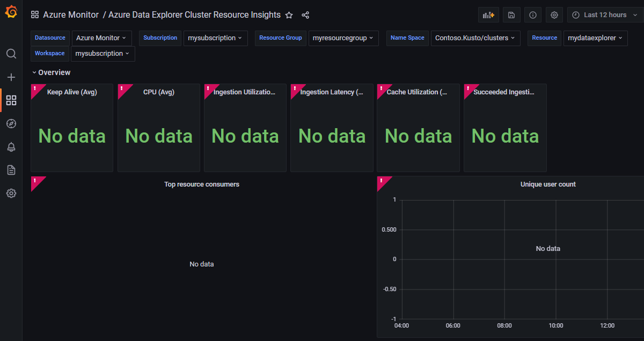Share the Azure Data Explorer dashboard

(305, 15)
